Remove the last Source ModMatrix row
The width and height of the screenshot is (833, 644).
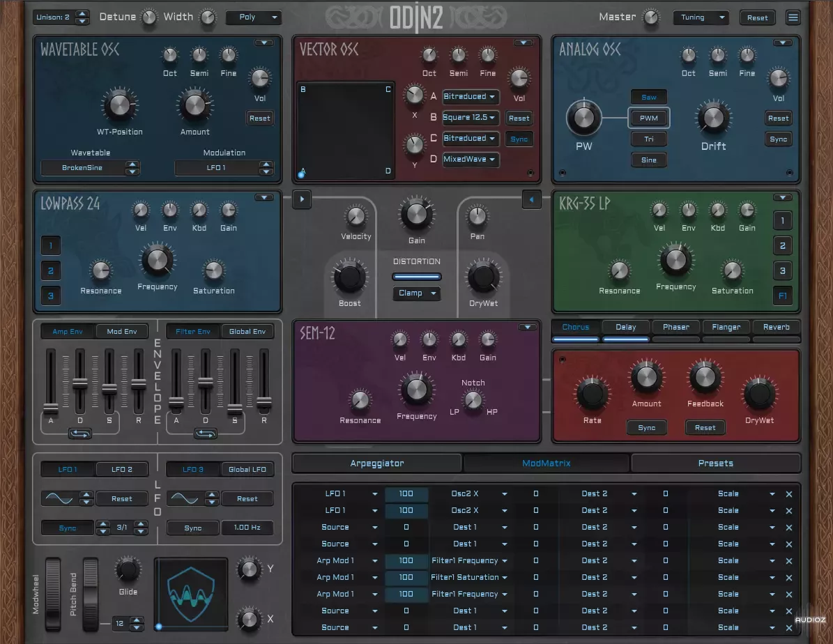tap(789, 628)
